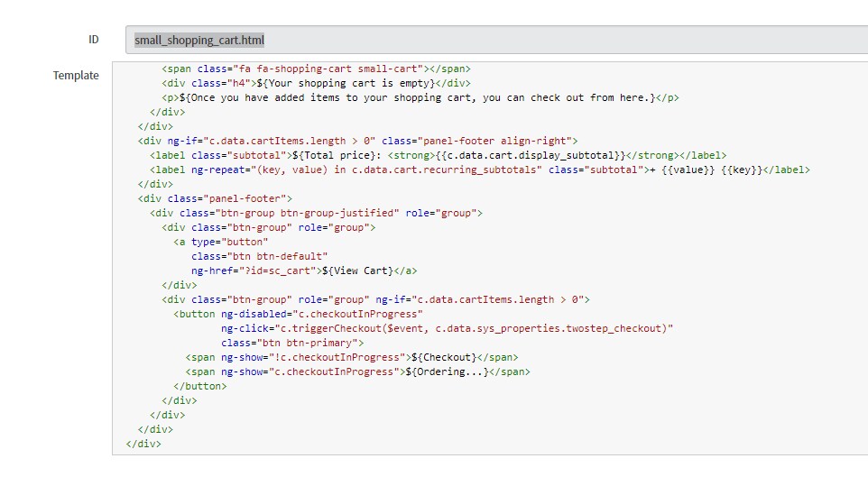The height and width of the screenshot is (486, 868).
Task: Click the last closing </div> line in template
Action: click(x=143, y=444)
